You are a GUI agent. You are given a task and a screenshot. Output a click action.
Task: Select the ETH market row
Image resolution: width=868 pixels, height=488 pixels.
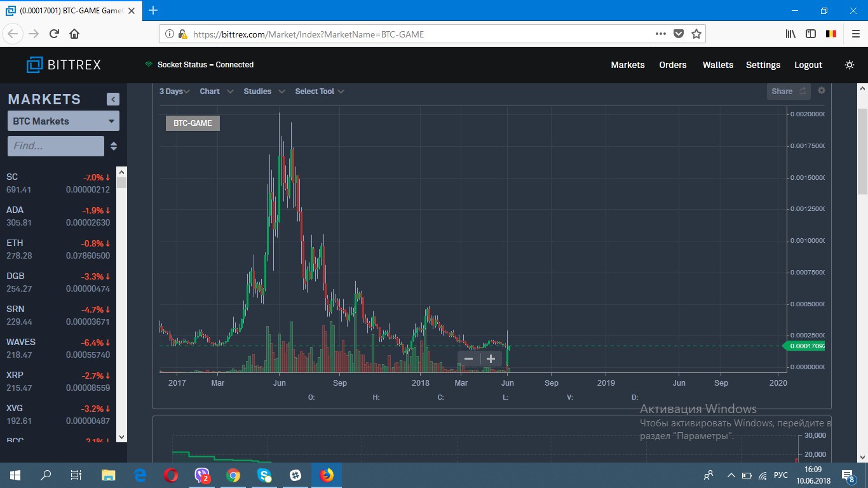(x=58, y=249)
